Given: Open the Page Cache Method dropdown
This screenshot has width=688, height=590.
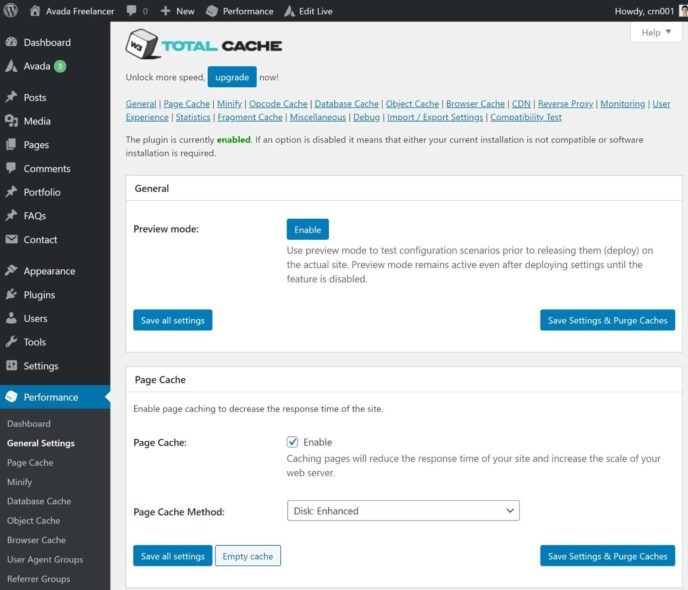Looking at the screenshot, I should [403, 511].
